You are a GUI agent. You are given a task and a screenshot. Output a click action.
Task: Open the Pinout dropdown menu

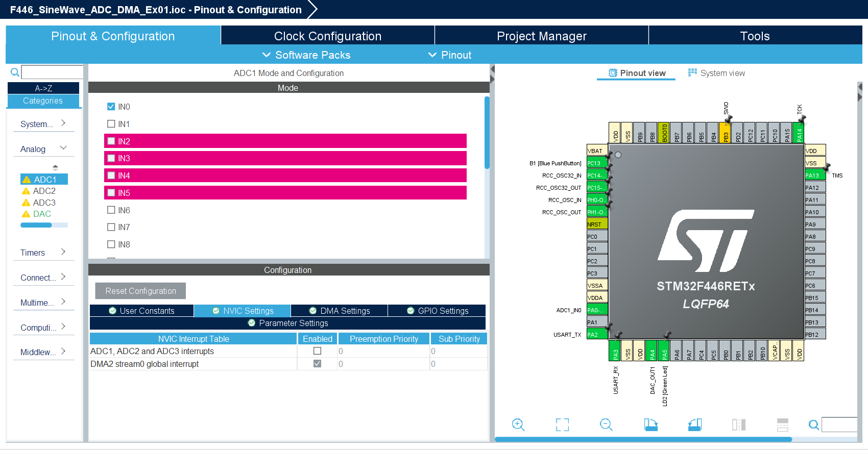pyautogui.click(x=450, y=55)
